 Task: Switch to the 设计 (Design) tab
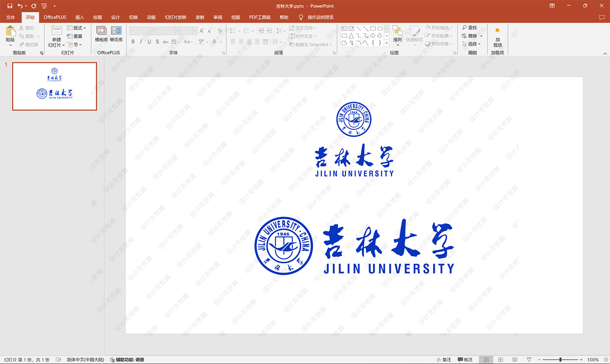click(x=115, y=17)
